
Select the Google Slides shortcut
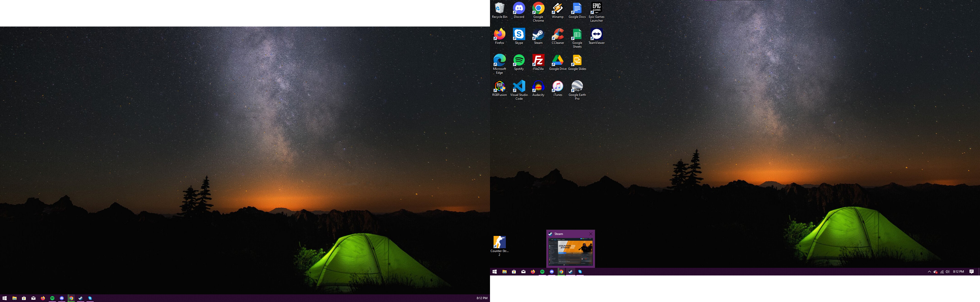click(577, 61)
